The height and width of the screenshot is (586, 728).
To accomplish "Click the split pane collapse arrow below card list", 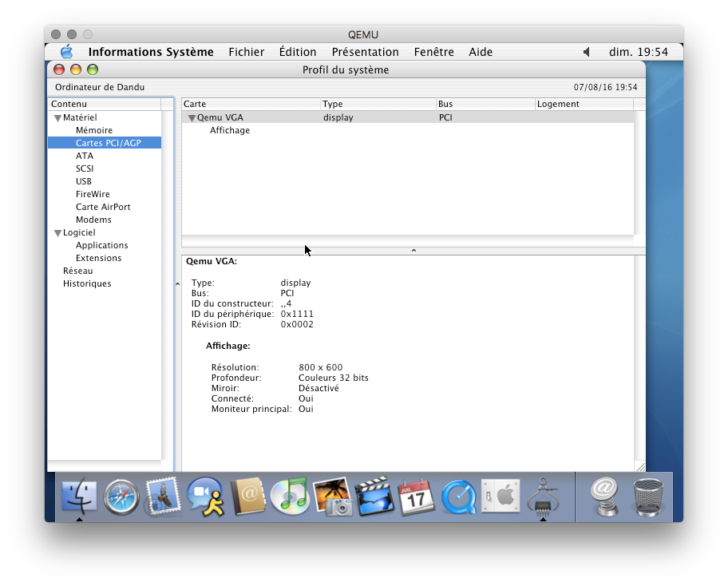I will click(413, 250).
